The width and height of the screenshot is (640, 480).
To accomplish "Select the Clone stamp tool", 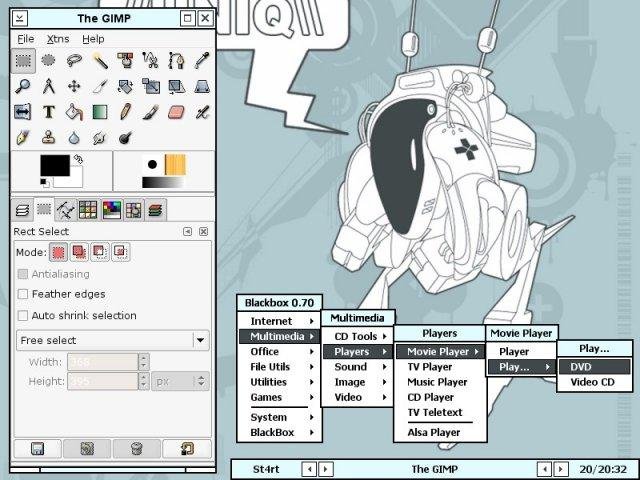I will point(49,138).
